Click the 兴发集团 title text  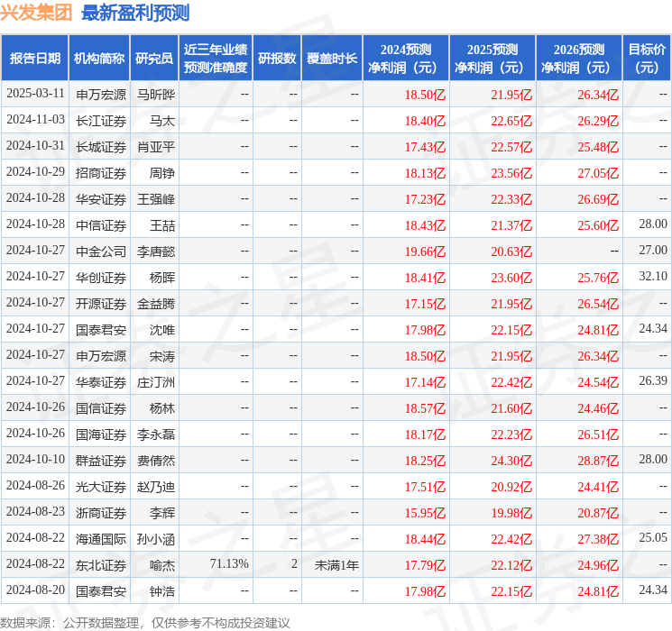point(36,13)
